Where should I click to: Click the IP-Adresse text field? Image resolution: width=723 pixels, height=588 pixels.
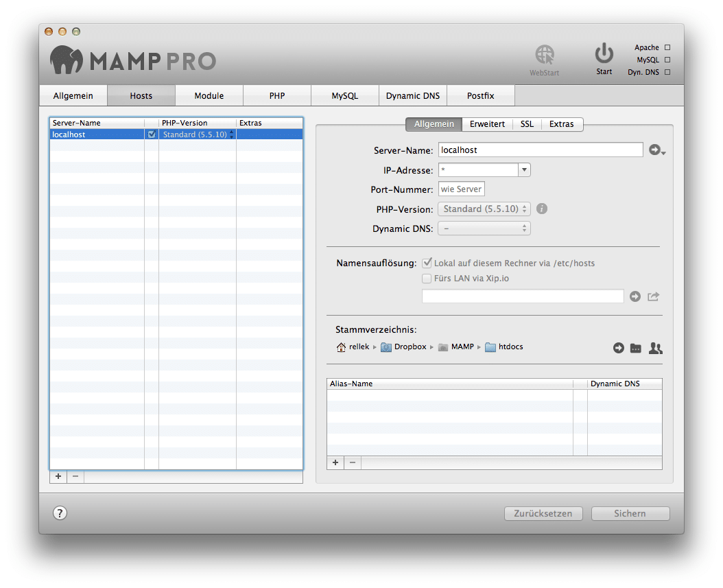[x=478, y=170]
